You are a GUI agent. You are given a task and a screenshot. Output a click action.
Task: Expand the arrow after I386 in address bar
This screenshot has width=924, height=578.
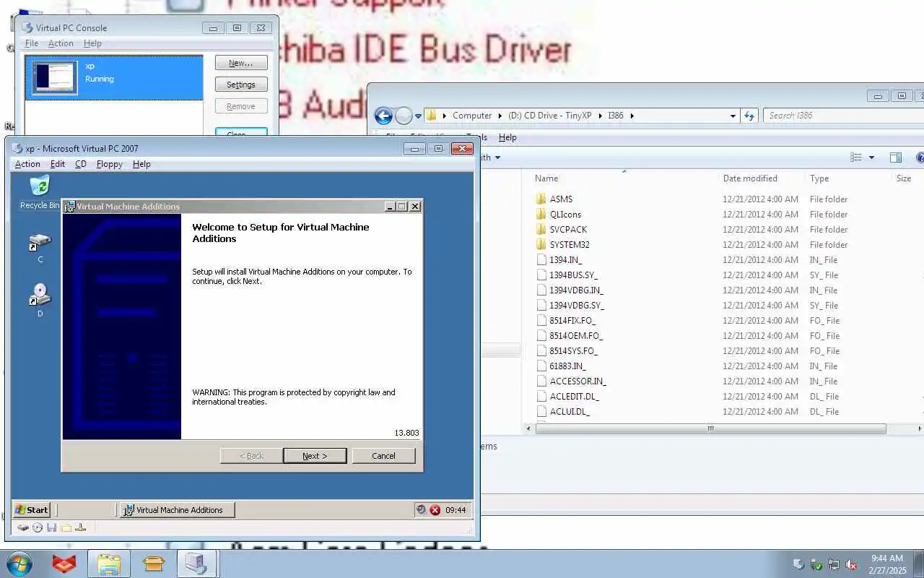[632, 116]
